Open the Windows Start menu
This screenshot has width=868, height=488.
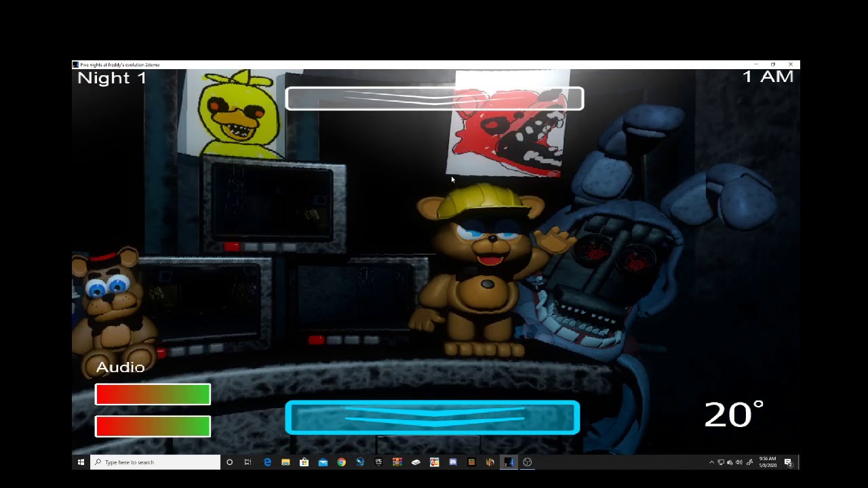81,462
